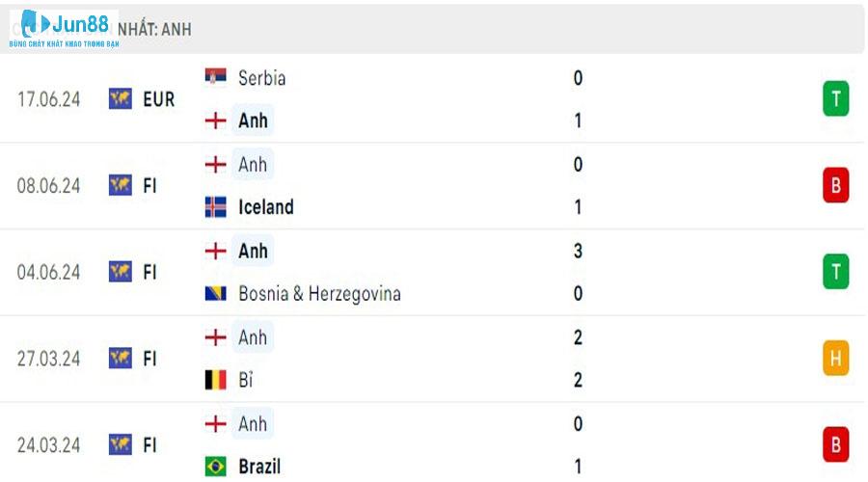Click the orange H badge for Belgium match
Viewport: 868px width, 482px height.
(x=835, y=359)
